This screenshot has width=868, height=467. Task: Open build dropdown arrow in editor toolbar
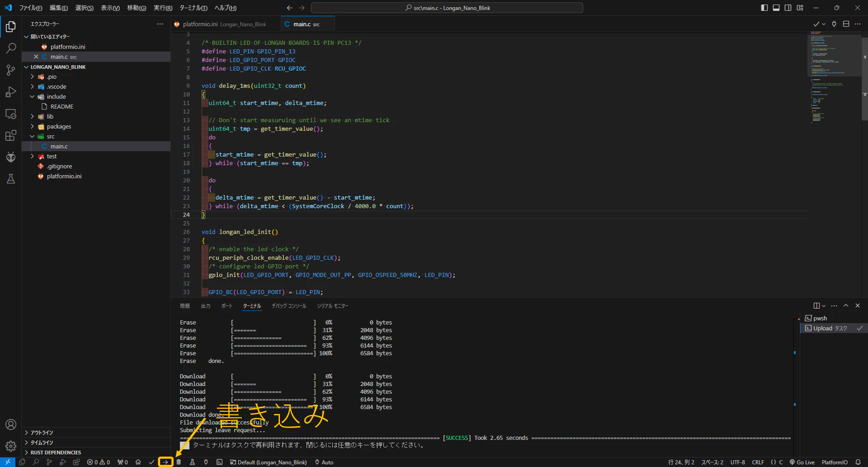click(823, 24)
